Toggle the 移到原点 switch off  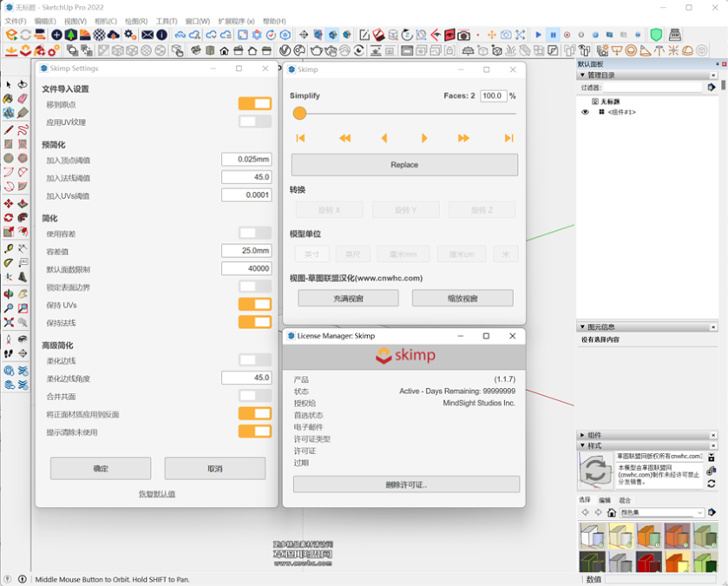point(255,104)
